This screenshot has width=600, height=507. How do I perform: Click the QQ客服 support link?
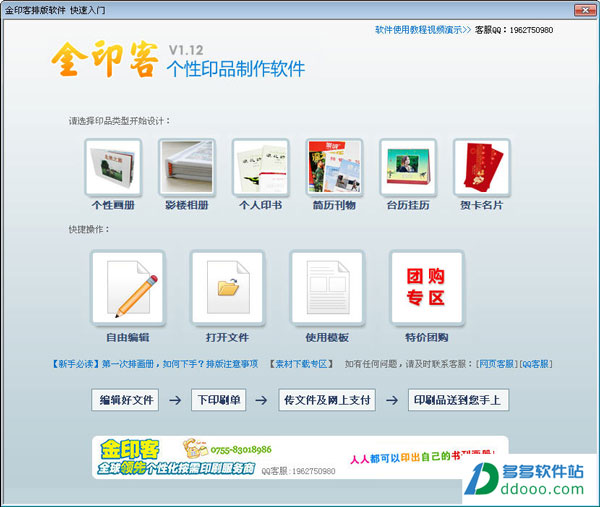click(535, 364)
